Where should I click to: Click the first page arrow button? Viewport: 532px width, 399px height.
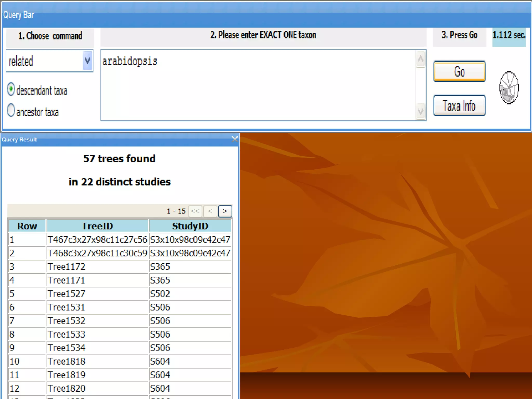pos(195,211)
